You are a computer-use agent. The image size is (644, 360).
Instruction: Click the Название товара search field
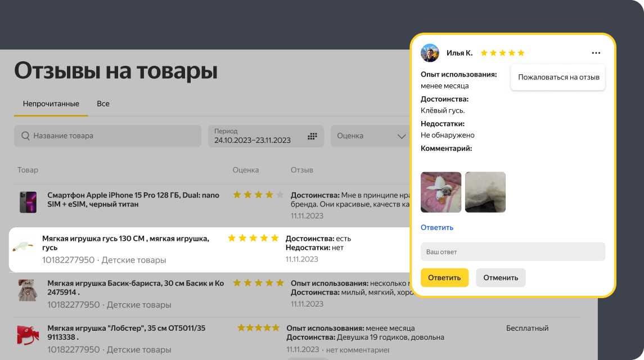[x=107, y=136]
